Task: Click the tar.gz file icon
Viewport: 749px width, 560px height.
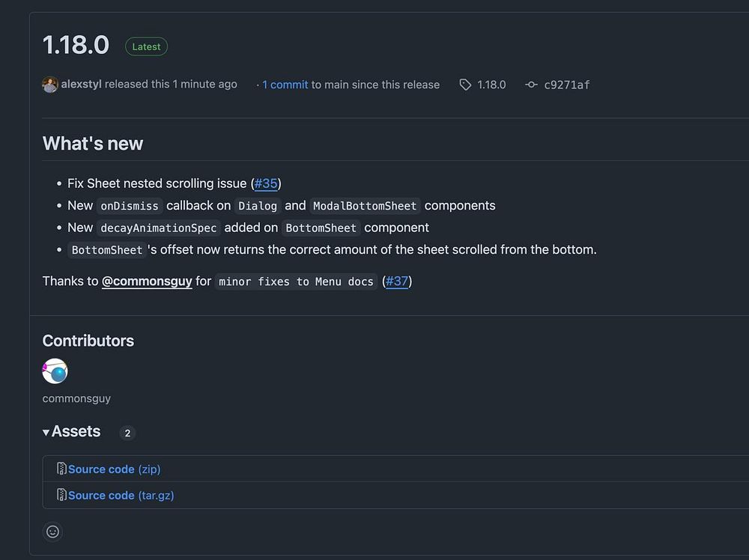Action: pyautogui.click(x=61, y=495)
